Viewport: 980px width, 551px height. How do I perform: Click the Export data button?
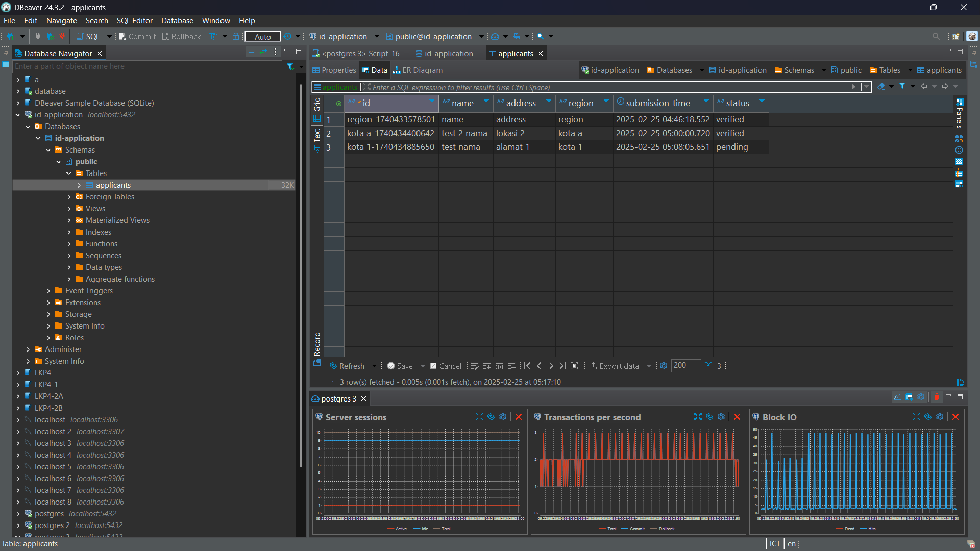[615, 366]
